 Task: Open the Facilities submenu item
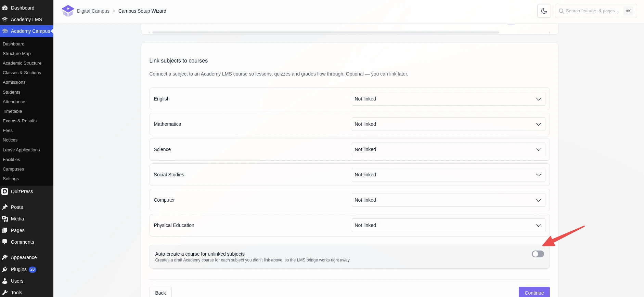click(11, 160)
